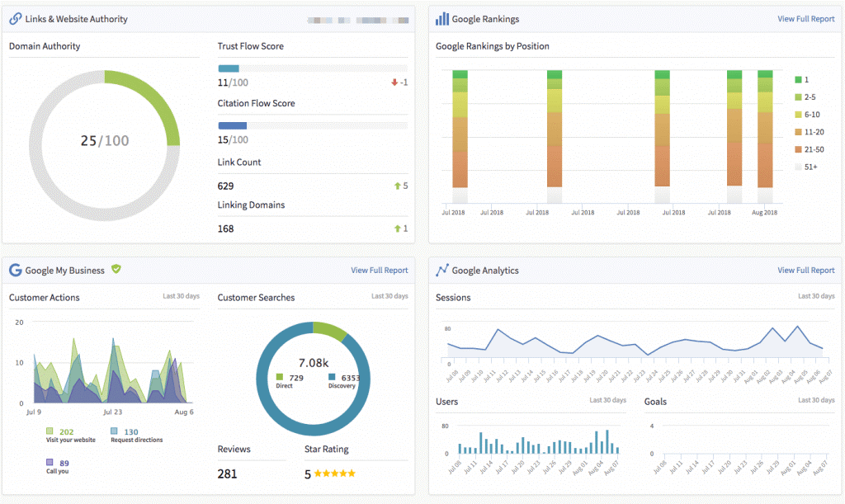Click the Sessions line chart

pos(636,341)
